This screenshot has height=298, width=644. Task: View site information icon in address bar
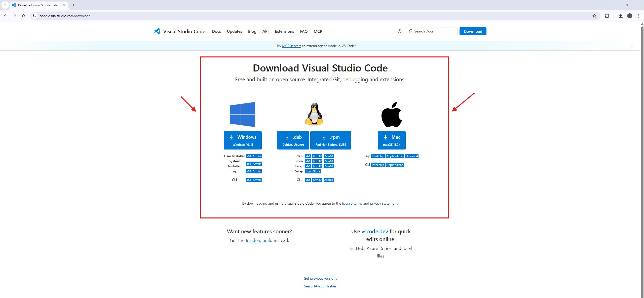click(x=34, y=16)
